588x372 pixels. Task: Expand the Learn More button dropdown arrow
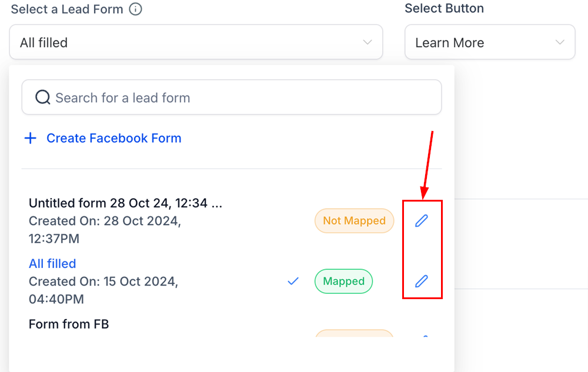560,42
